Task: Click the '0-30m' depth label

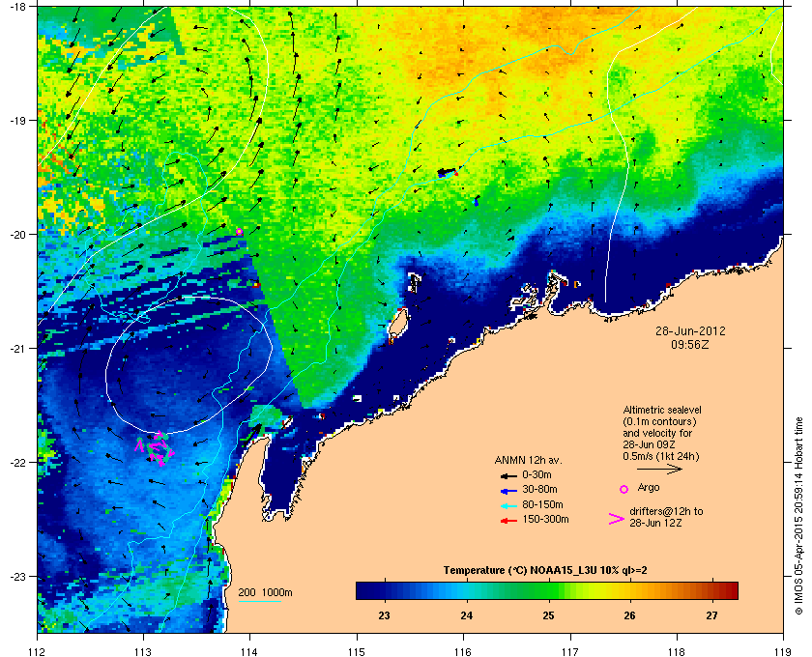Action: click(x=536, y=474)
